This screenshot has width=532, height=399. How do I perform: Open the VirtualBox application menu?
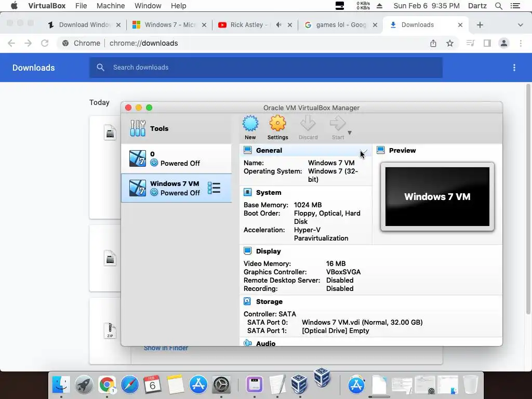point(47,6)
